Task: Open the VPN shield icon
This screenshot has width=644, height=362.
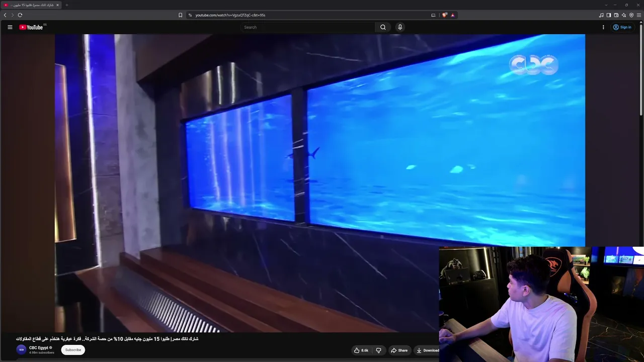Action: point(631,15)
